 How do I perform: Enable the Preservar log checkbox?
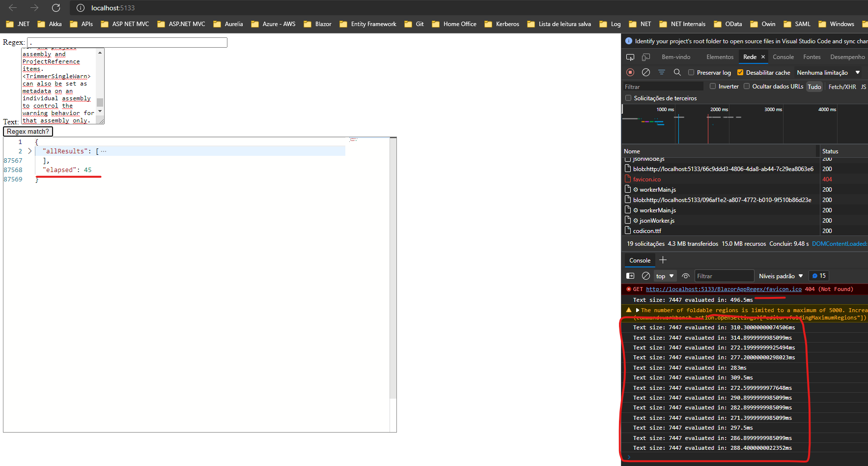692,72
